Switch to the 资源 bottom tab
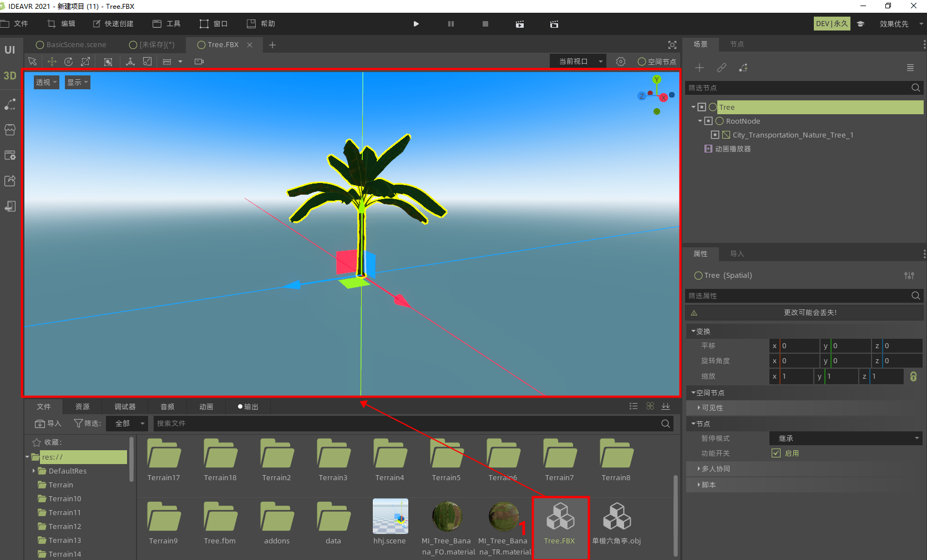The height and width of the screenshot is (560, 927). 83,407
